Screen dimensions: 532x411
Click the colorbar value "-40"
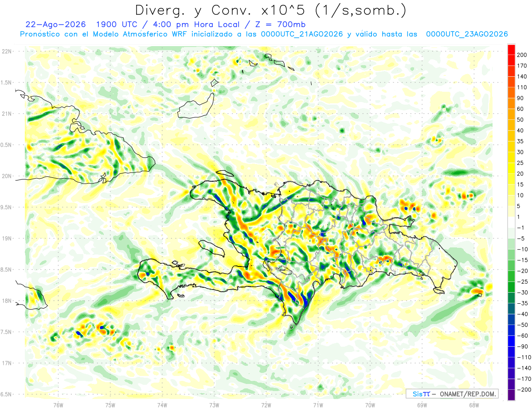[x=522, y=314]
